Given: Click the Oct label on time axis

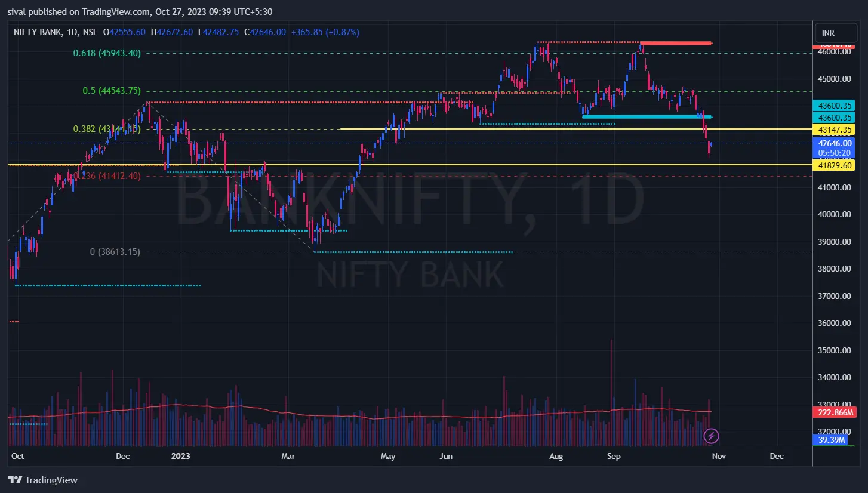Looking at the screenshot, I should [x=18, y=456].
